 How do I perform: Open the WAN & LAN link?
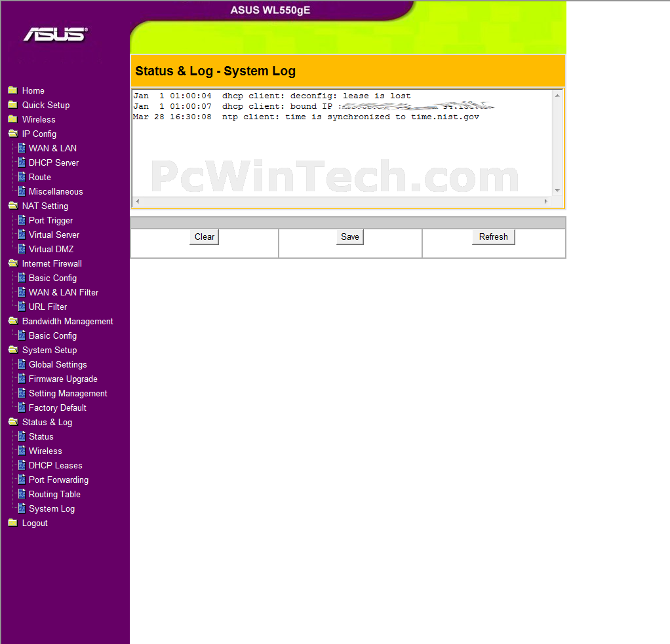coord(53,148)
